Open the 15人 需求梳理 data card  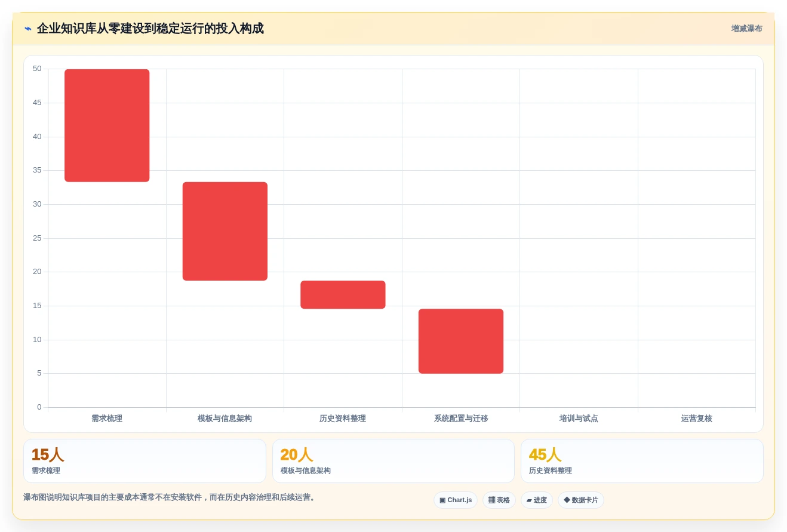tap(145, 461)
